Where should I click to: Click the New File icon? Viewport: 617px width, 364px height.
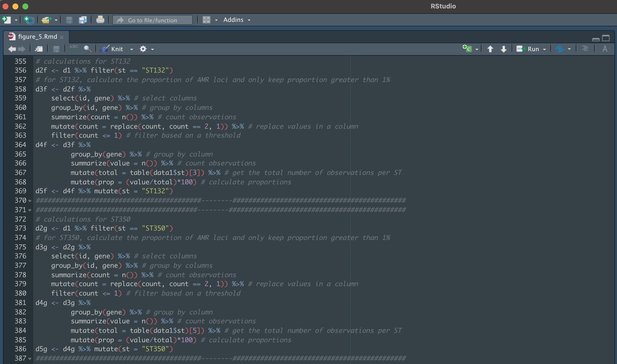[6, 20]
